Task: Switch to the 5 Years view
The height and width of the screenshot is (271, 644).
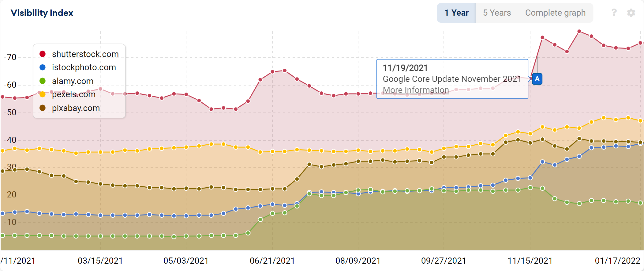Action: 497,13
